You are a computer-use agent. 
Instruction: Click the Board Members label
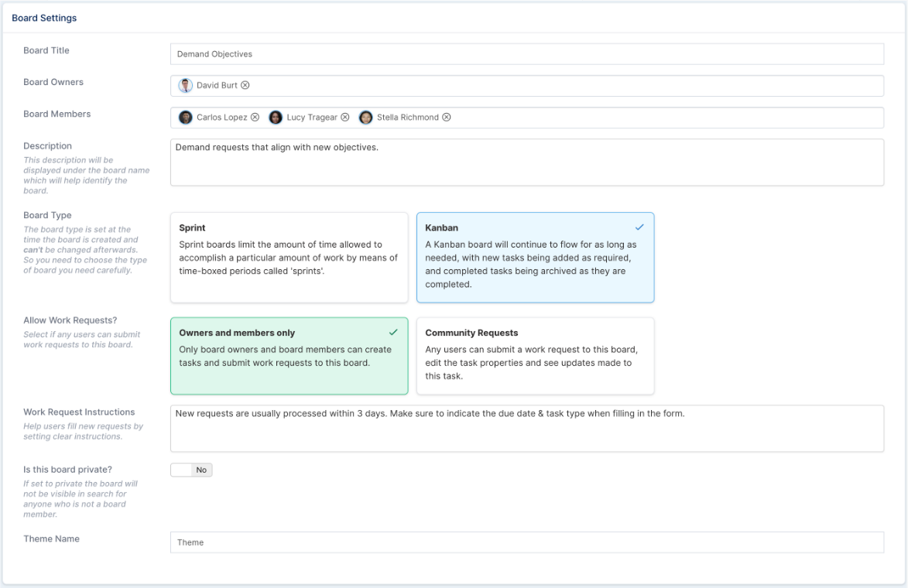57,114
